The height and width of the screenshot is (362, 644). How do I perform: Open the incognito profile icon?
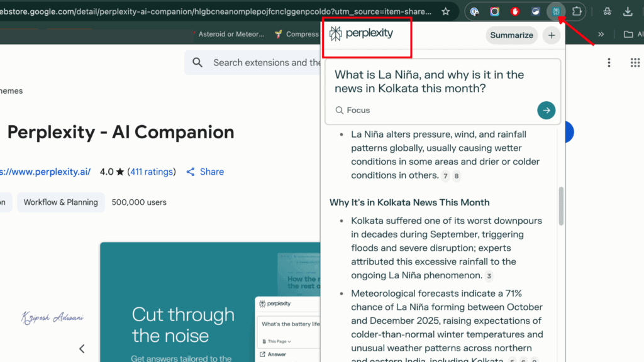[608, 11]
